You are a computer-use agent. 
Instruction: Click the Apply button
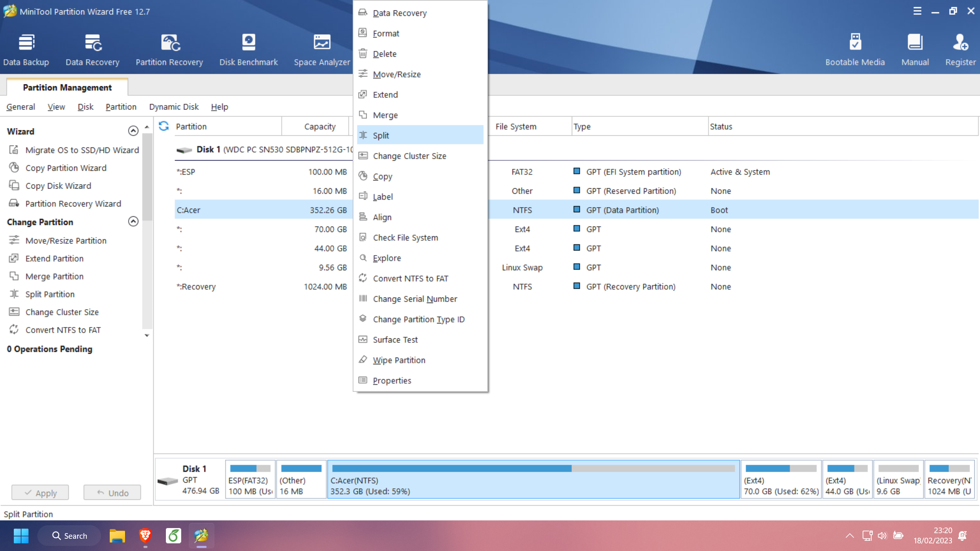click(40, 493)
